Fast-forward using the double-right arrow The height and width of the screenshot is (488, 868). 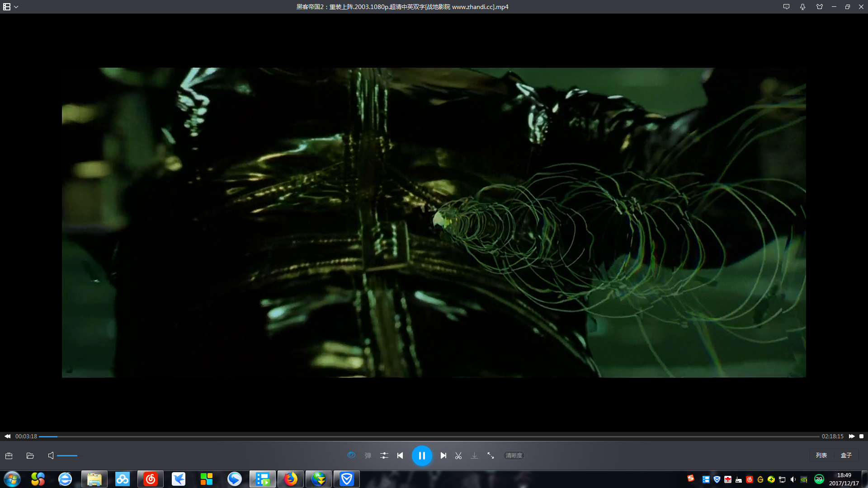[x=852, y=436]
